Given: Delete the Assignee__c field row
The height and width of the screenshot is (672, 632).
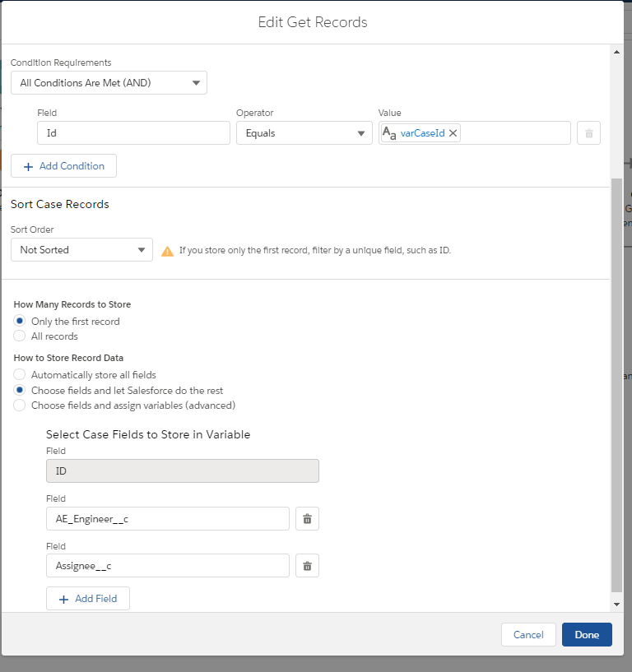Looking at the screenshot, I should point(307,566).
